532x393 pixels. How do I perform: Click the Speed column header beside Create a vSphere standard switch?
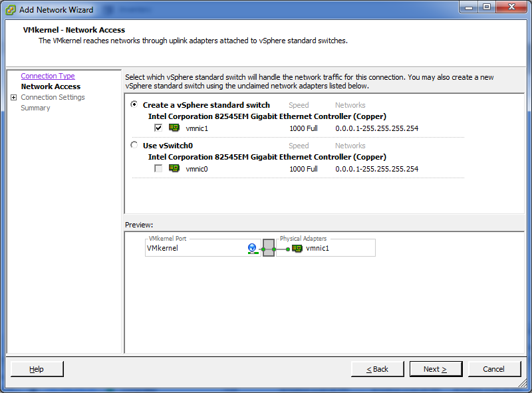[299, 105]
